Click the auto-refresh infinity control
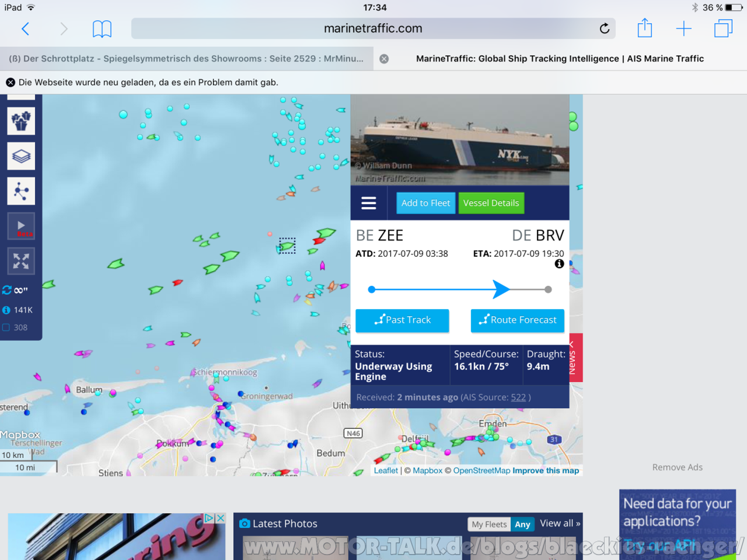Viewport: 747px width, 560px height. coord(15,290)
